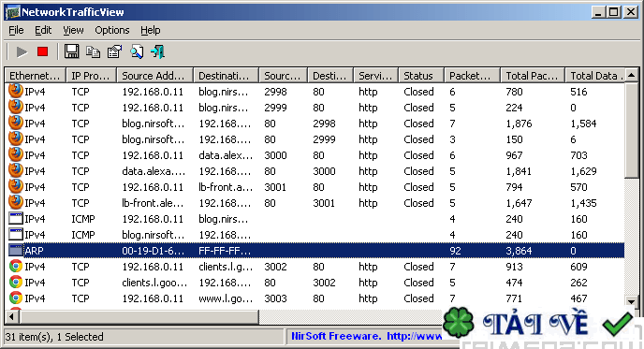
Task: Click window icon of ICMP row from blog.nirsoft
Action: tap(16, 235)
